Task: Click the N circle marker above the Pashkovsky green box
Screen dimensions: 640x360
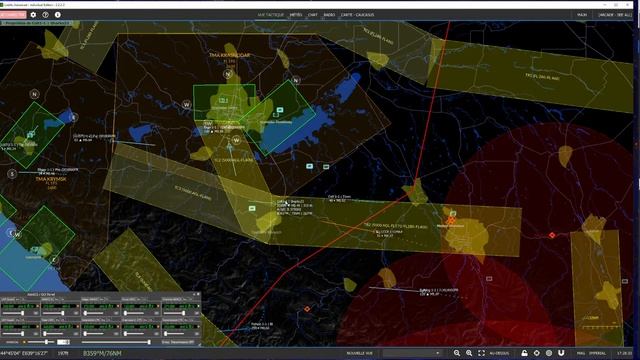Action: tap(296, 80)
